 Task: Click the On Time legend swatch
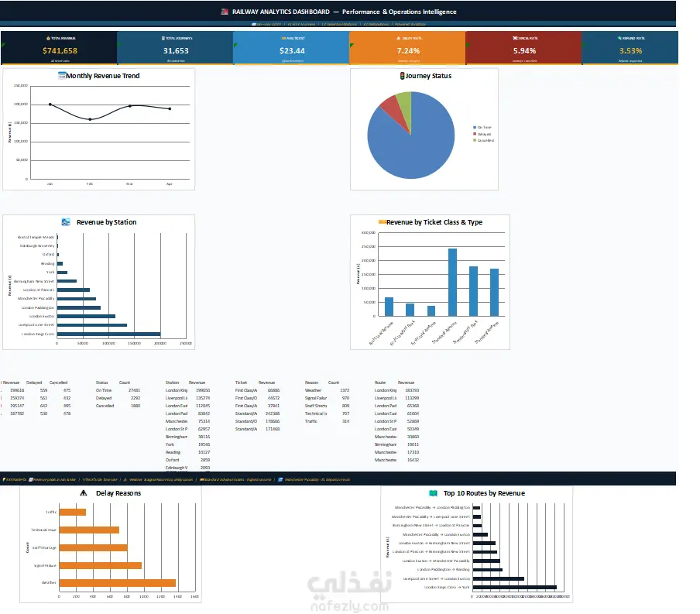point(475,127)
